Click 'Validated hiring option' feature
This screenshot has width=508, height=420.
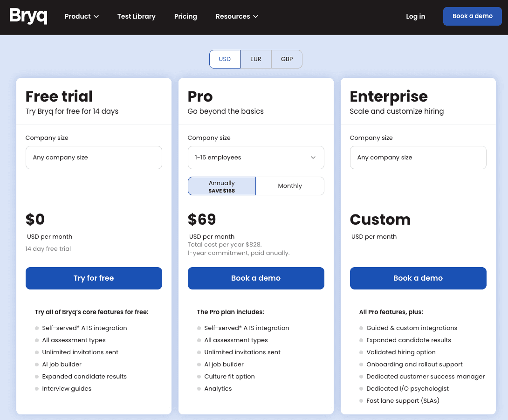(x=401, y=352)
